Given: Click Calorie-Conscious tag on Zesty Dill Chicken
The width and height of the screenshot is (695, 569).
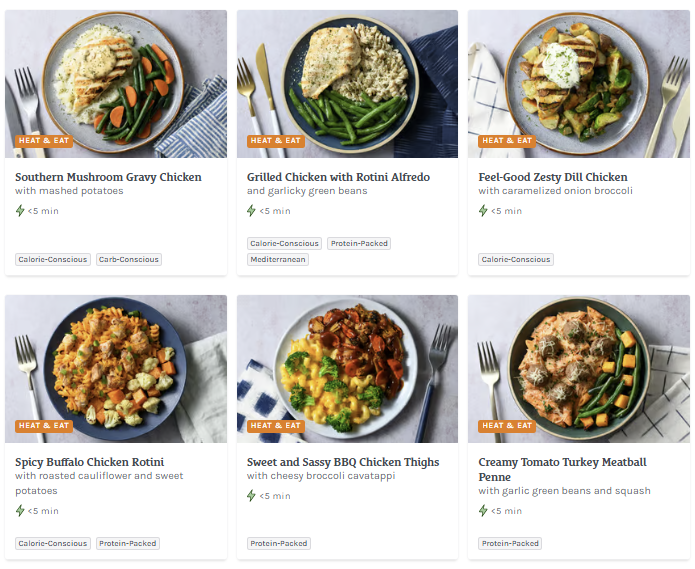Looking at the screenshot, I should coord(516,259).
